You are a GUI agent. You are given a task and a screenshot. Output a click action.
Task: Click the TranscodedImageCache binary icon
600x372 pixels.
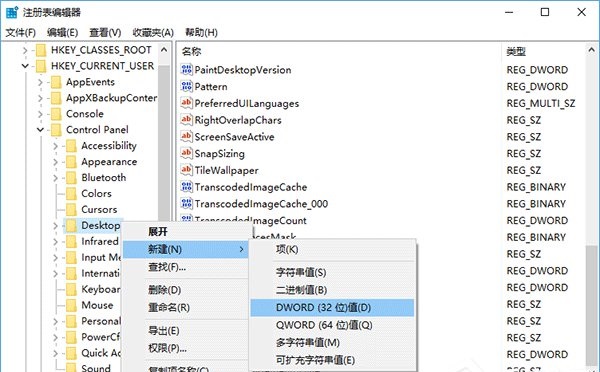tap(186, 187)
